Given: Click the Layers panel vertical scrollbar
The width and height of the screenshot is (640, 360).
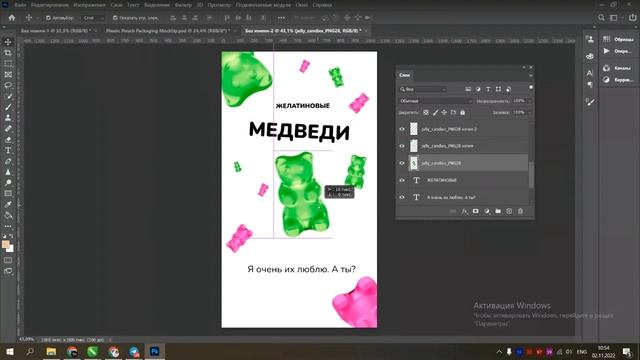Looking at the screenshot, I should click(x=531, y=175).
